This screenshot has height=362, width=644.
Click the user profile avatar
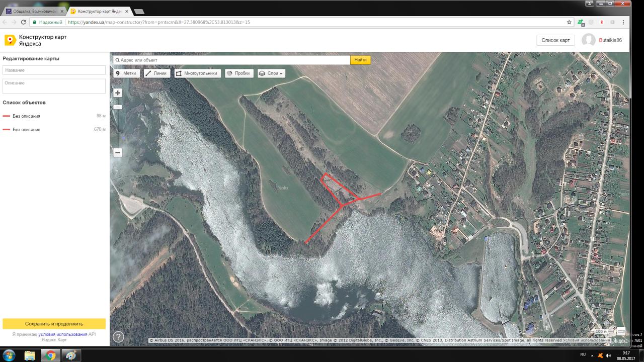tap(588, 40)
